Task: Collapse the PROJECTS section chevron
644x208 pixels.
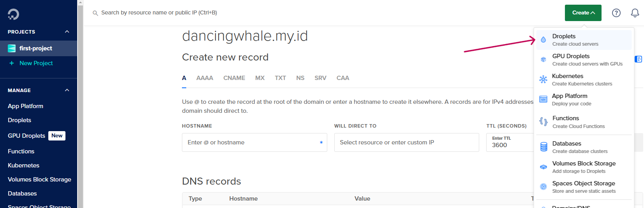Action: click(67, 32)
